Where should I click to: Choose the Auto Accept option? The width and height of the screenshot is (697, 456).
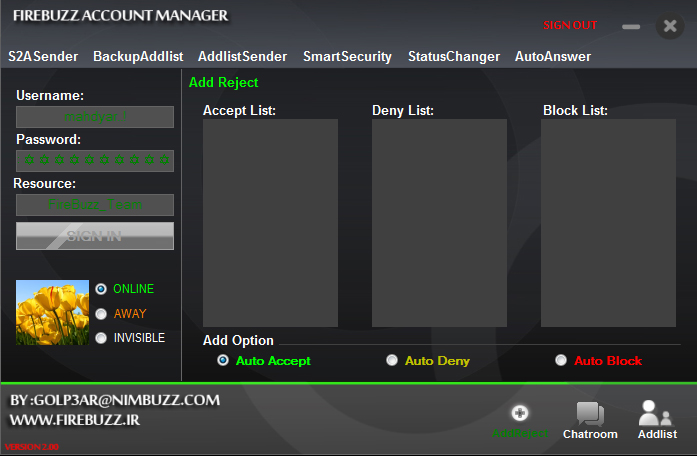click(223, 360)
